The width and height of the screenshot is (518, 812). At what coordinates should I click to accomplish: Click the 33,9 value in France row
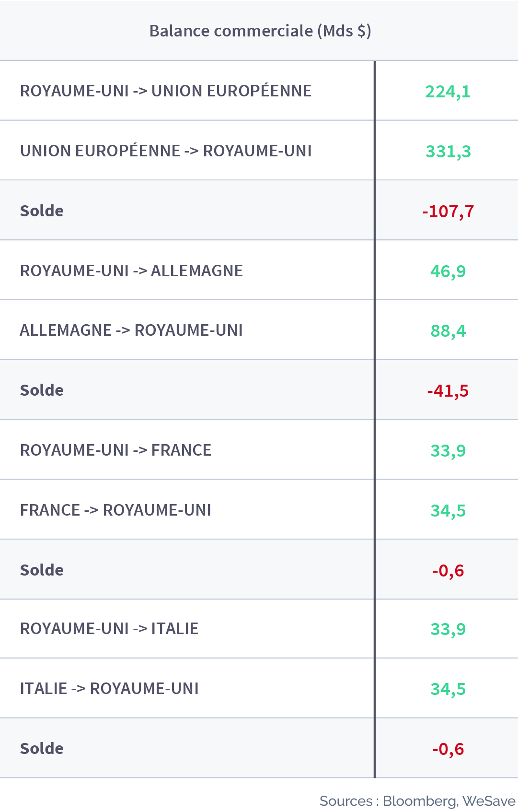(448, 450)
